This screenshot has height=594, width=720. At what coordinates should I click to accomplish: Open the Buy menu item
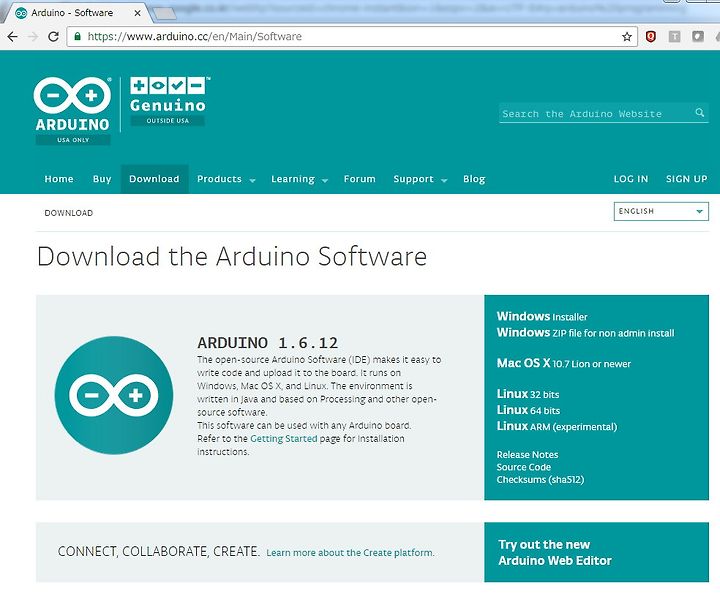[102, 179]
